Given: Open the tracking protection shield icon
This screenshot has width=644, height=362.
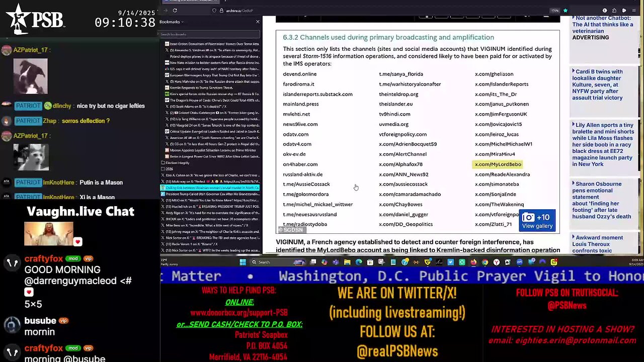Looking at the screenshot, I should 214,11.
